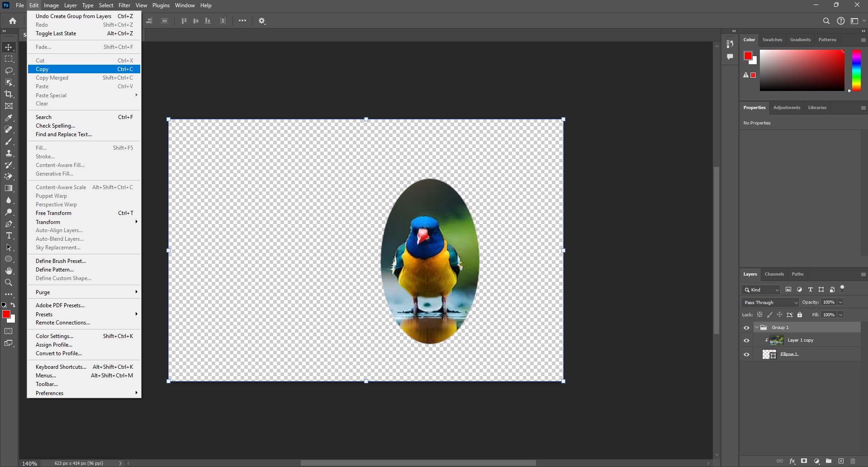Click the 140% zoom level field

click(x=29, y=463)
